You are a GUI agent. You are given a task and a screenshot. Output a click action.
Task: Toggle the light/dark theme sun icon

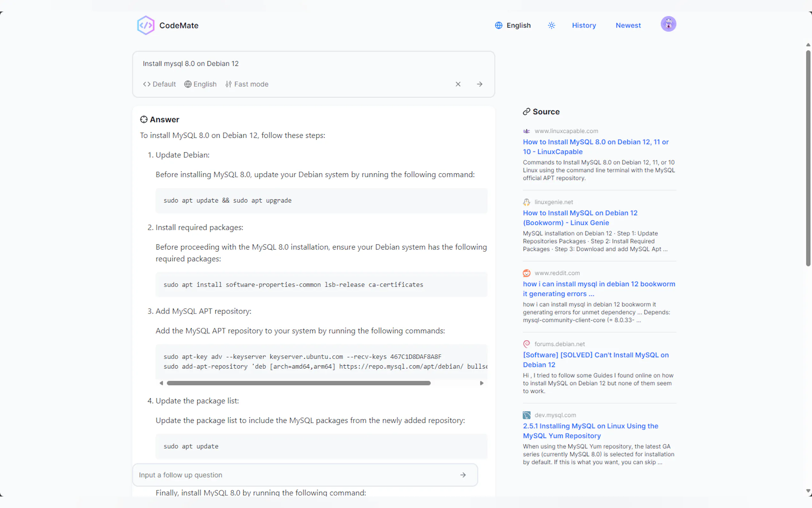[x=551, y=25]
